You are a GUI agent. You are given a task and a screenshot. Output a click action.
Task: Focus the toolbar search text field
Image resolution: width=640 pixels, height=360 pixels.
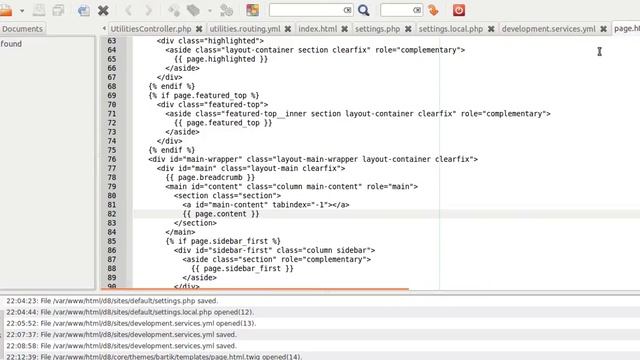(306, 10)
